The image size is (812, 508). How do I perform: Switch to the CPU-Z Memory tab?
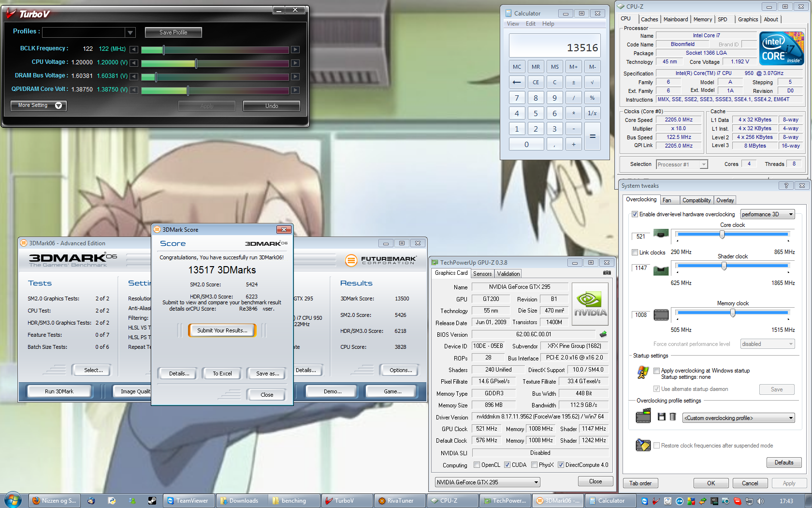702,19
